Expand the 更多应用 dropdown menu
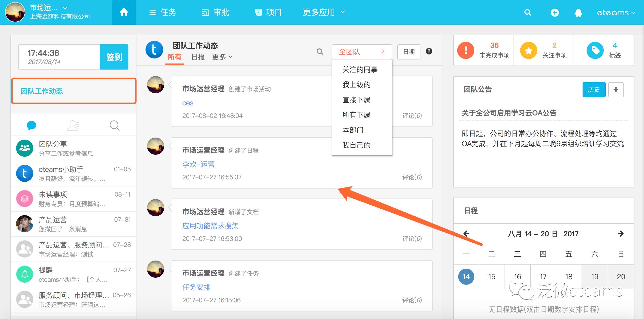 click(324, 12)
